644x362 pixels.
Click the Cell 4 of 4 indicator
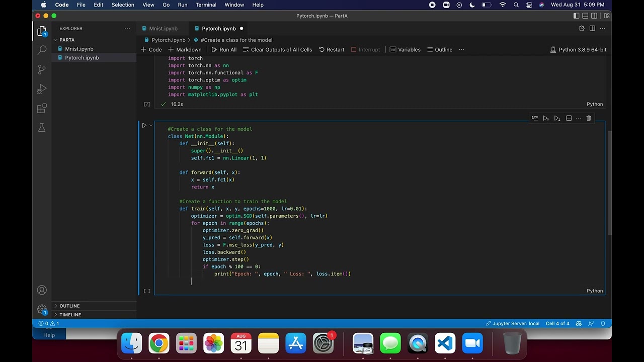point(557,324)
